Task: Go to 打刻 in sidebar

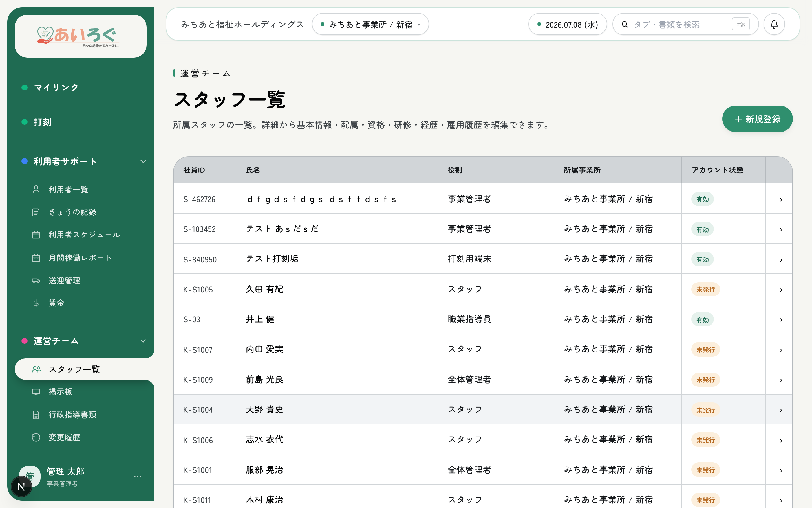Action: point(43,122)
